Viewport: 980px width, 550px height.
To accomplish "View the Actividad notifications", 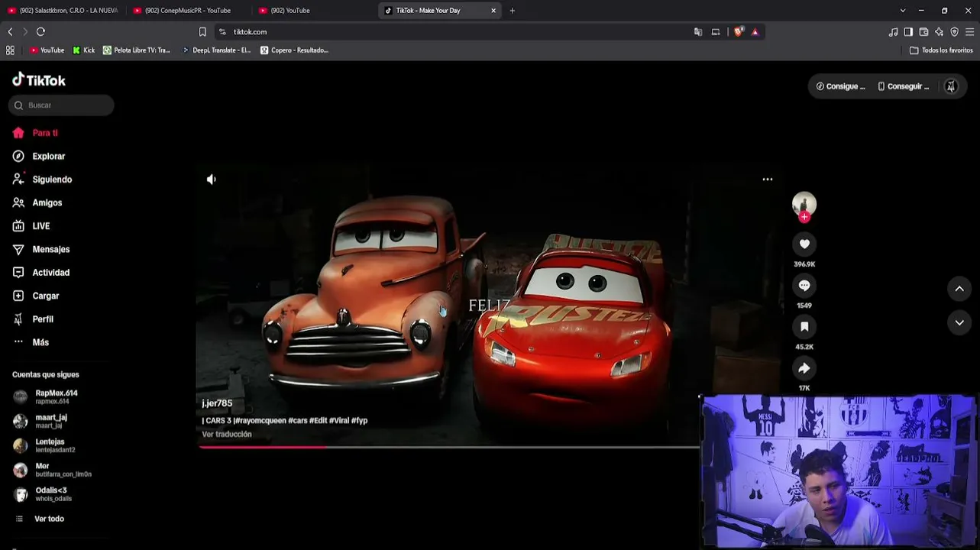I will [x=41, y=273].
